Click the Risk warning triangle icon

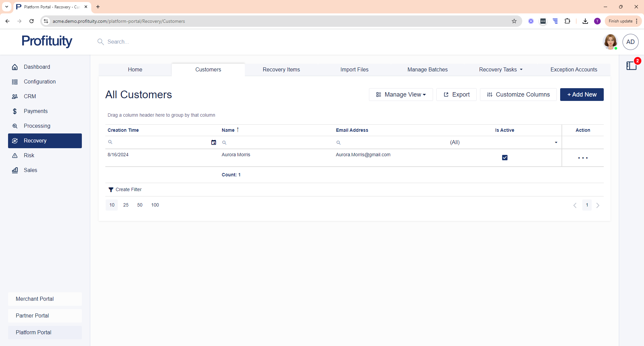click(x=15, y=156)
